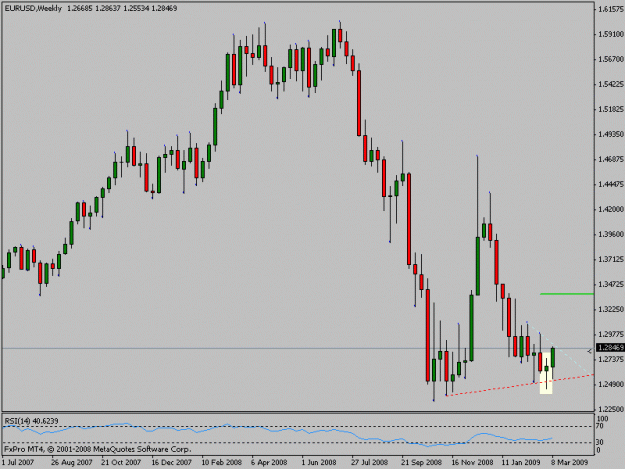
Task: Click the 1.29775 price axis label
Action: 611,334
